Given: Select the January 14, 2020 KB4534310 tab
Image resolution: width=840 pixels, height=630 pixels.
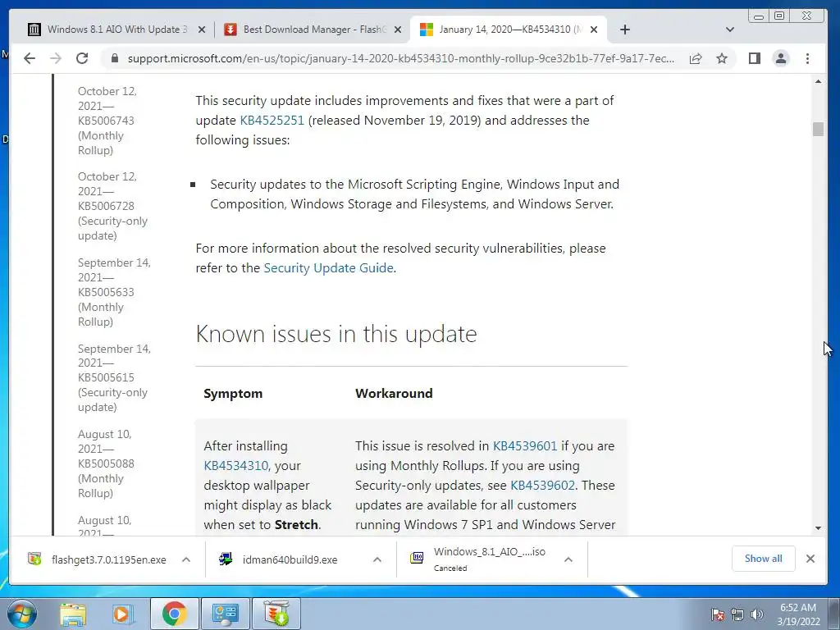Looking at the screenshot, I should coord(509,30).
